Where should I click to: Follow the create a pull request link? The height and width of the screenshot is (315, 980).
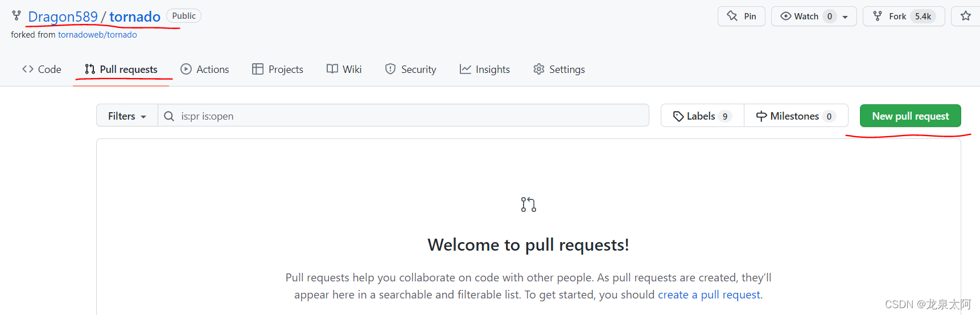pyautogui.click(x=709, y=294)
